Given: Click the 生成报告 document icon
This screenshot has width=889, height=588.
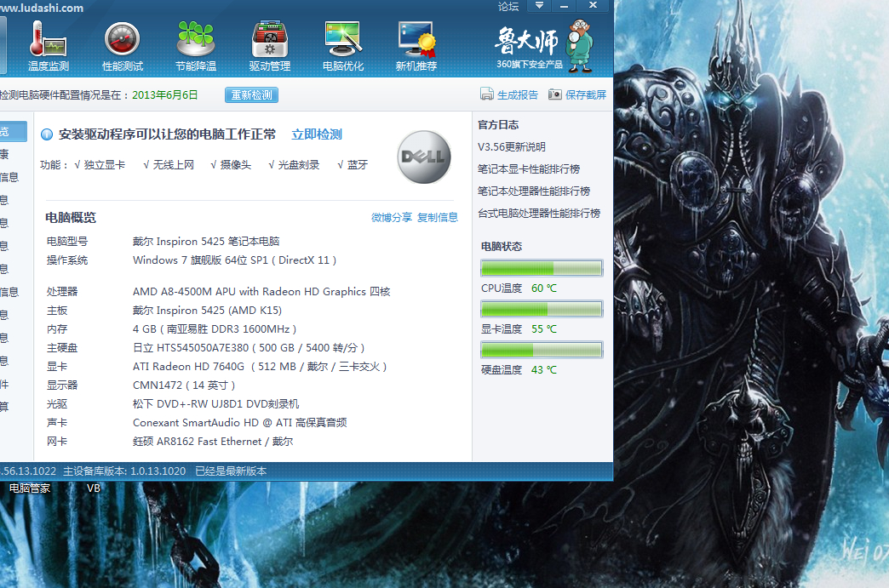Looking at the screenshot, I should [486, 94].
